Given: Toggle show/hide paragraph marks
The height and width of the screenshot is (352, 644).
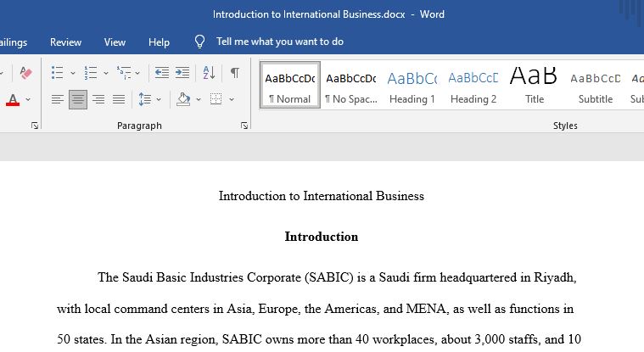Looking at the screenshot, I should (x=235, y=73).
